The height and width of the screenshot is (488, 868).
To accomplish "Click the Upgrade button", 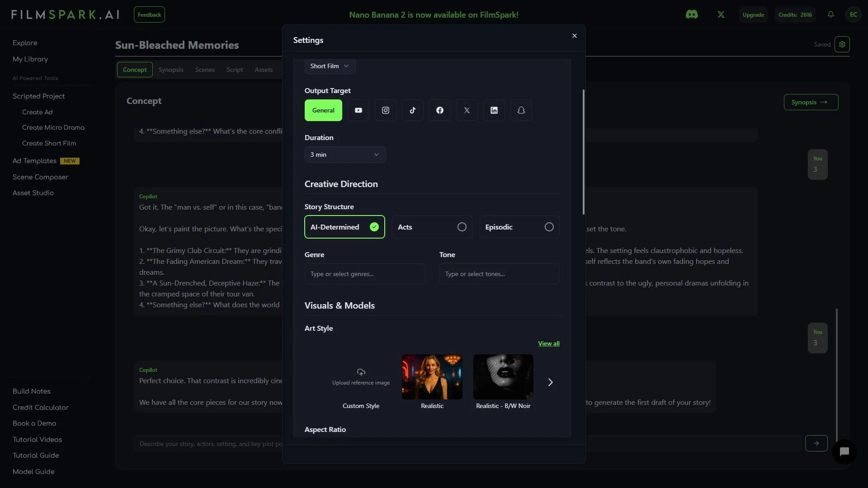I will click(753, 14).
